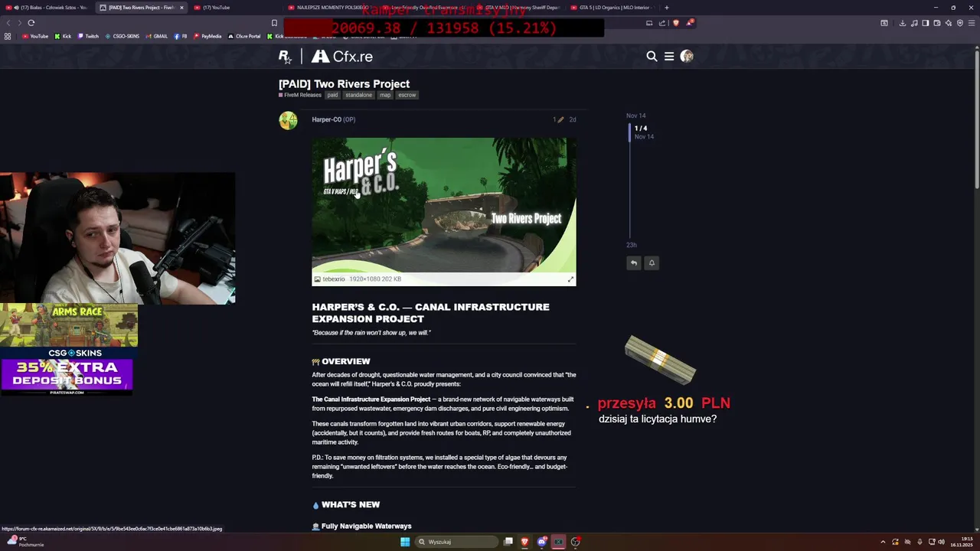Click the 'map' tag
Viewport: 980px width, 551px height.
385,95
